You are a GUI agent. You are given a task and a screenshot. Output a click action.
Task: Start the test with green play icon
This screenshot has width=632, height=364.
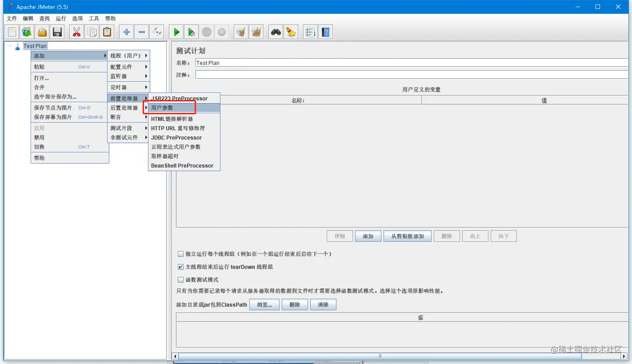176,32
